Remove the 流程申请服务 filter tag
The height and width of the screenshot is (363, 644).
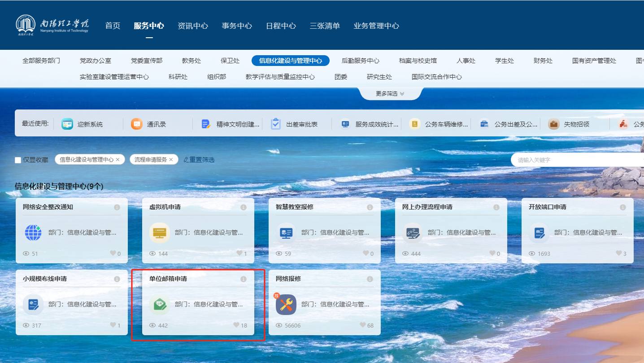click(x=171, y=160)
